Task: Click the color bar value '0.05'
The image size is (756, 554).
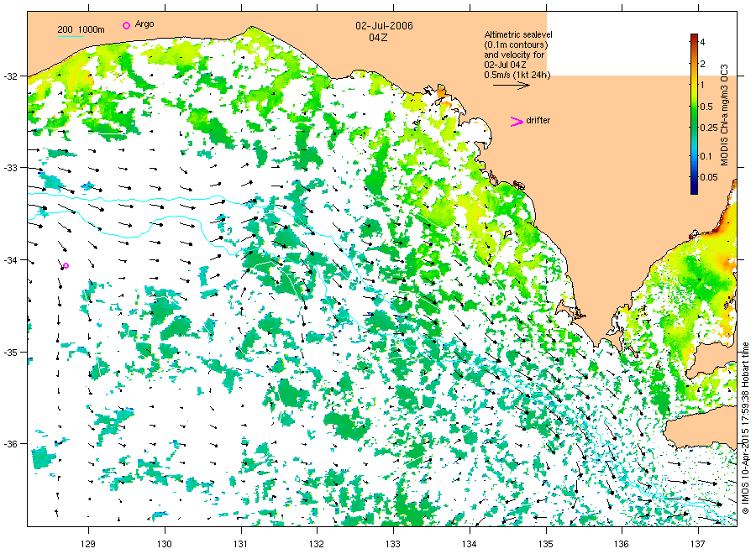Action: (709, 177)
